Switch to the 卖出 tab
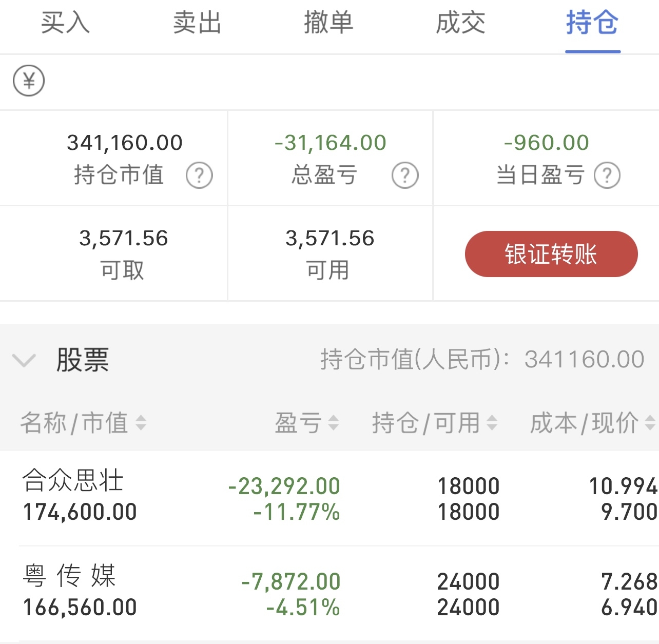The width and height of the screenshot is (659, 644). point(197,23)
